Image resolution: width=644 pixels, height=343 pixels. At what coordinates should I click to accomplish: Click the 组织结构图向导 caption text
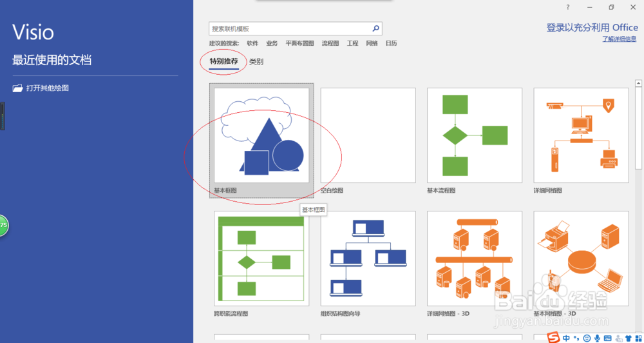340,314
